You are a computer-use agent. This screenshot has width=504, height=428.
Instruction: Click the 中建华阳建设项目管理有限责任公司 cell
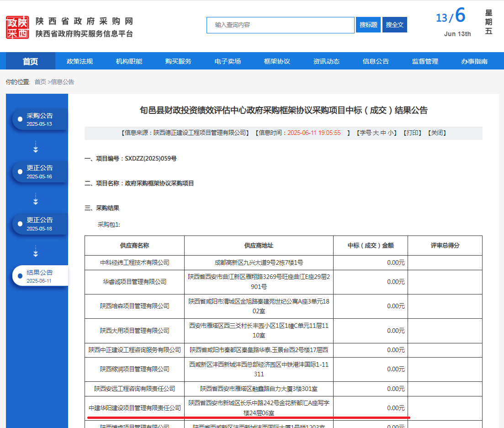(x=135, y=408)
